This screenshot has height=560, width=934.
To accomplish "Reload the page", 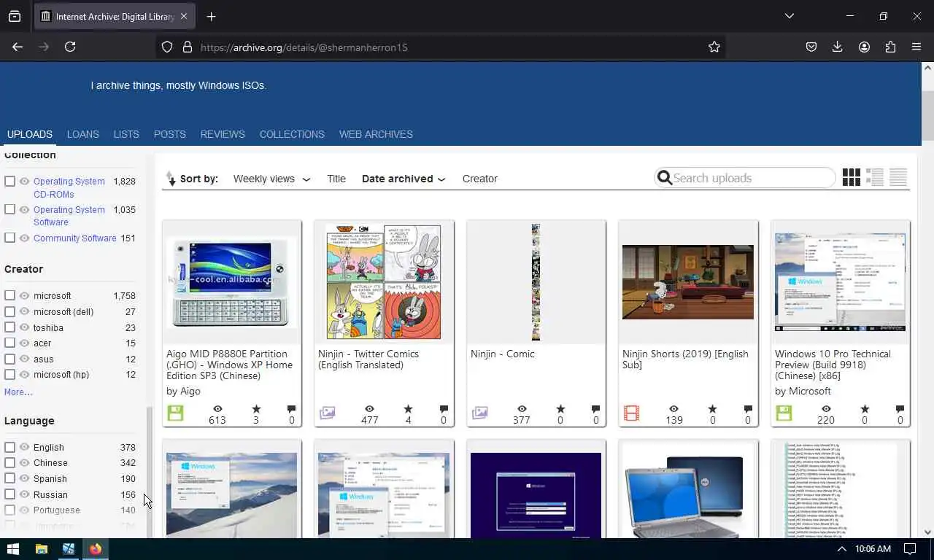I will tap(70, 47).
